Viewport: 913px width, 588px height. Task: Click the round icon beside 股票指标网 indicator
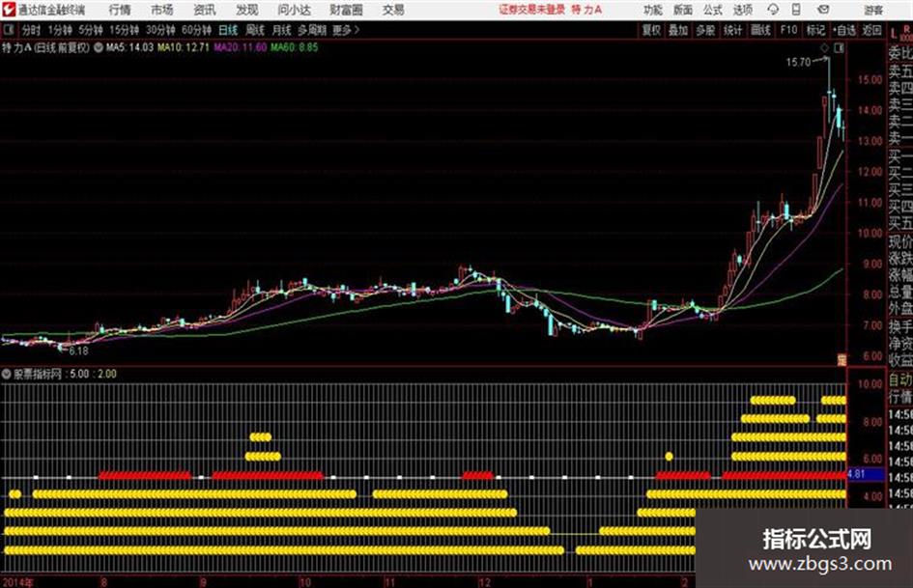pos(7,374)
